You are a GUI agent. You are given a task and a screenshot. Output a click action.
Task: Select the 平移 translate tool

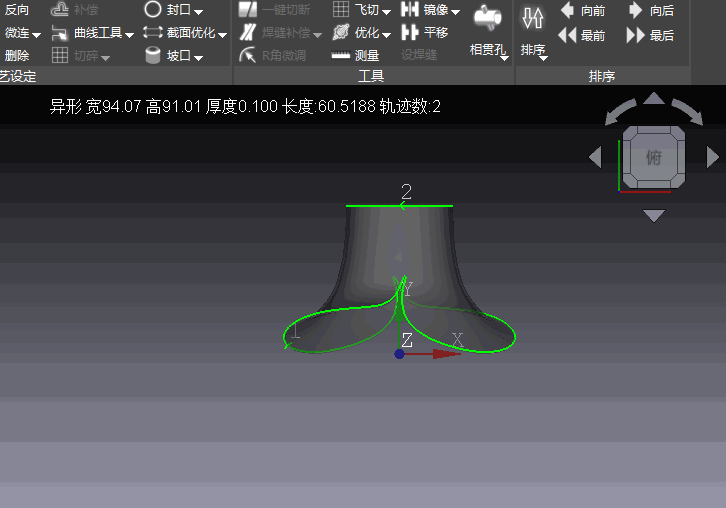[424, 32]
